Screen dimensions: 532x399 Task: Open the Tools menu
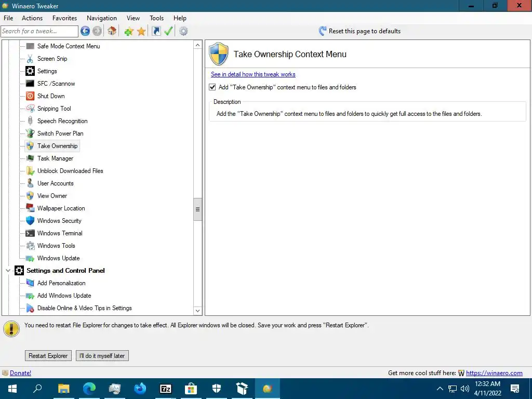(x=156, y=18)
